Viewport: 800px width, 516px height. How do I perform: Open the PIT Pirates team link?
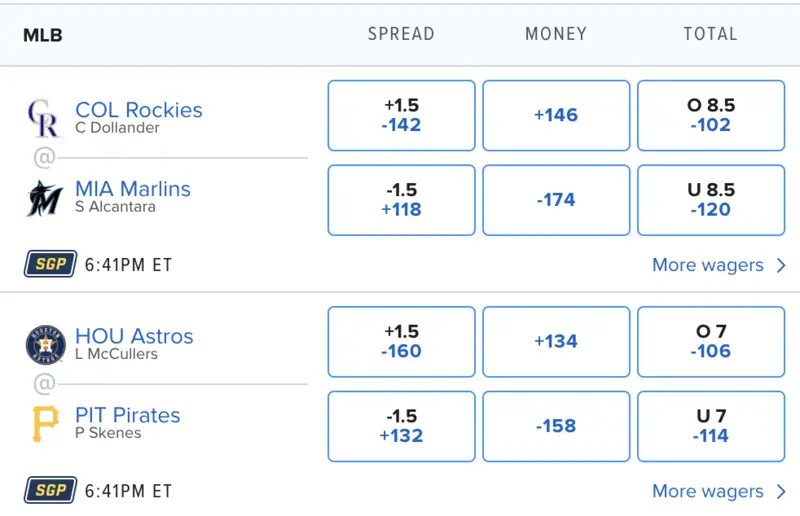click(128, 415)
